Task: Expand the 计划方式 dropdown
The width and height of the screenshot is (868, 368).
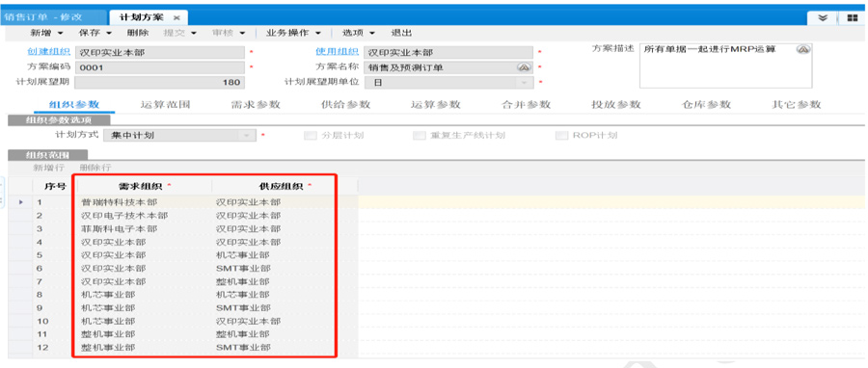Action: 246,136
